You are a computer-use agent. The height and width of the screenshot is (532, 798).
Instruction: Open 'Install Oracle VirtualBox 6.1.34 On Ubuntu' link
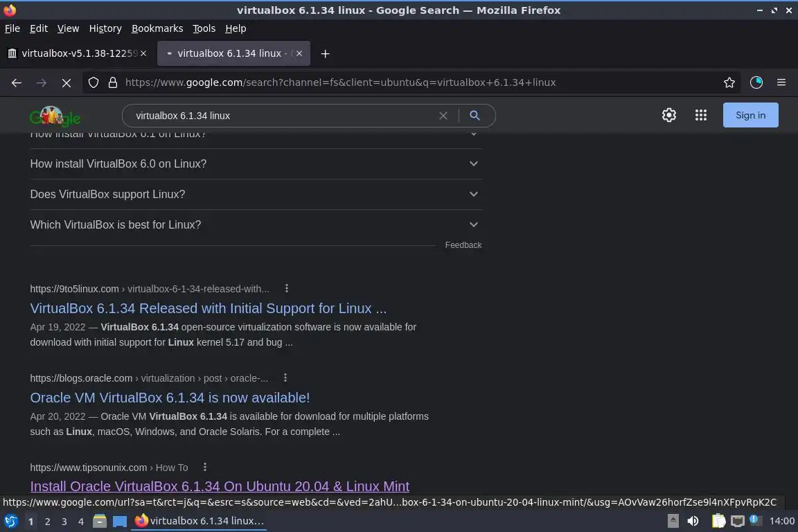(220, 487)
